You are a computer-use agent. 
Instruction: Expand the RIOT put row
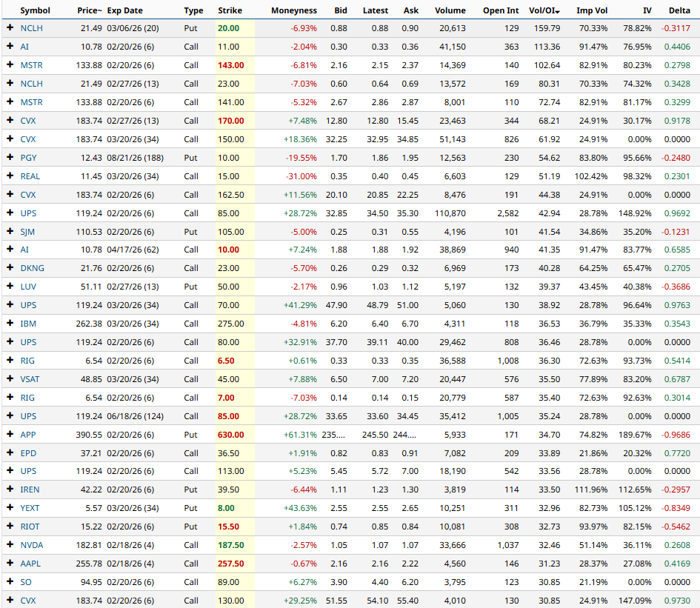click(10, 526)
